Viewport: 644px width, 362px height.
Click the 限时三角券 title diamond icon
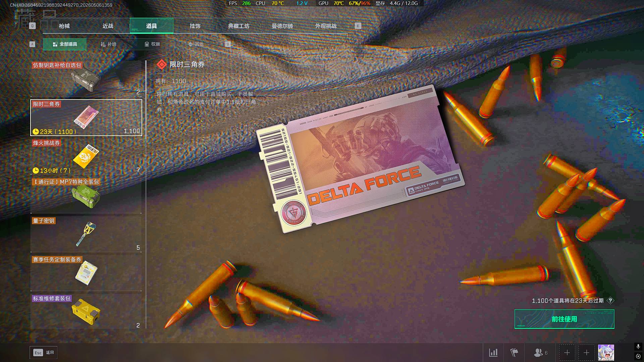point(162,64)
